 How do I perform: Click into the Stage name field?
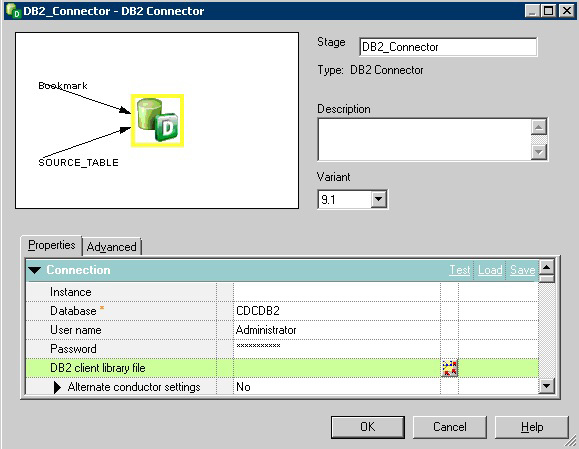[x=448, y=47]
